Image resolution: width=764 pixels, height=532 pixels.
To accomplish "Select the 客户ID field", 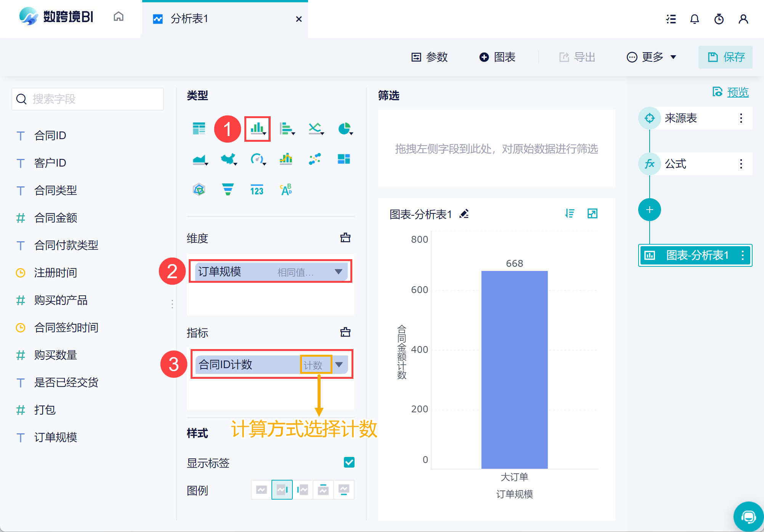I will click(50, 163).
